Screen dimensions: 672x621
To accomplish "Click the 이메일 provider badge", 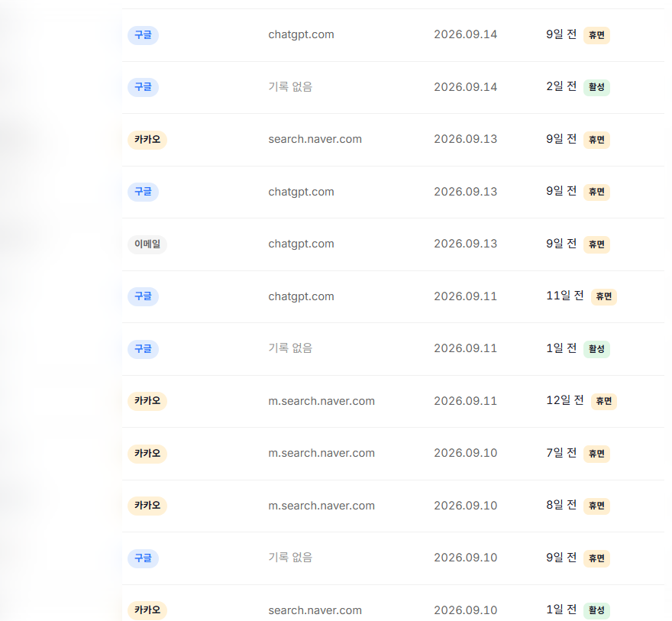I will (147, 244).
